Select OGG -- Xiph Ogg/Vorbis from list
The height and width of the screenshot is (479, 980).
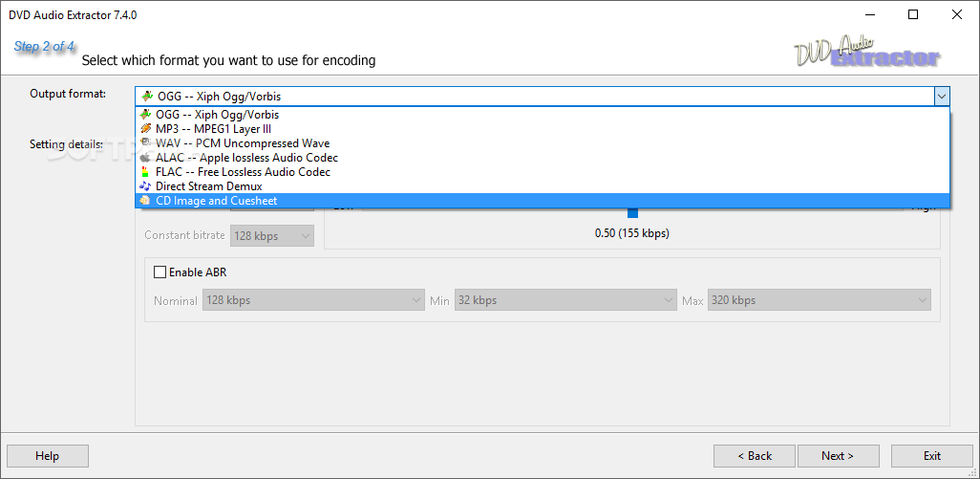tap(543, 115)
